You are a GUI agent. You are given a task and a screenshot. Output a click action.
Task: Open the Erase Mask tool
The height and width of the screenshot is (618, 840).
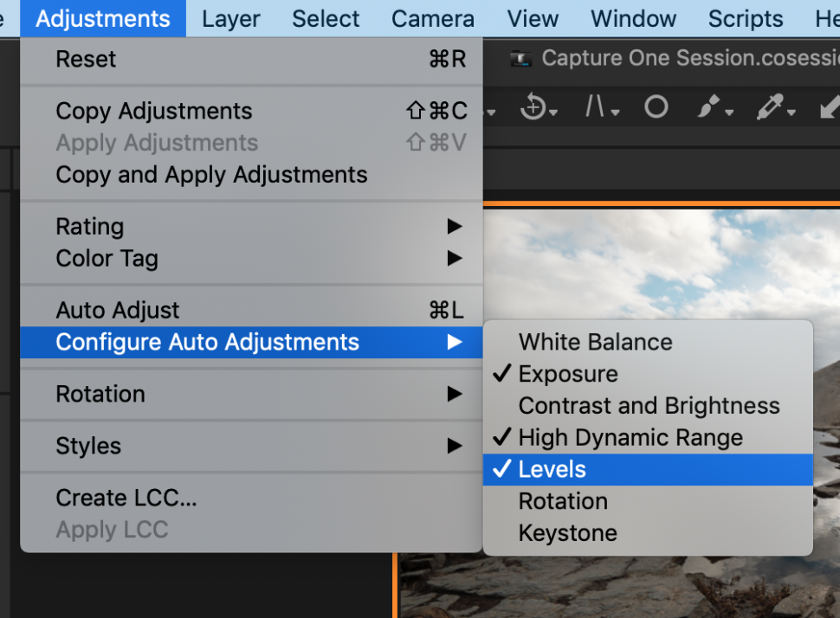click(x=730, y=111)
